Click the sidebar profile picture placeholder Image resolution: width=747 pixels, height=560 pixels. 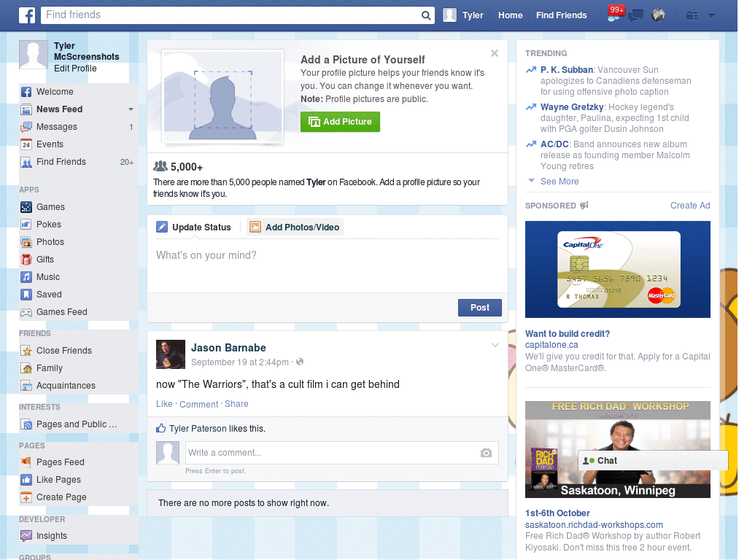(34, 55)
